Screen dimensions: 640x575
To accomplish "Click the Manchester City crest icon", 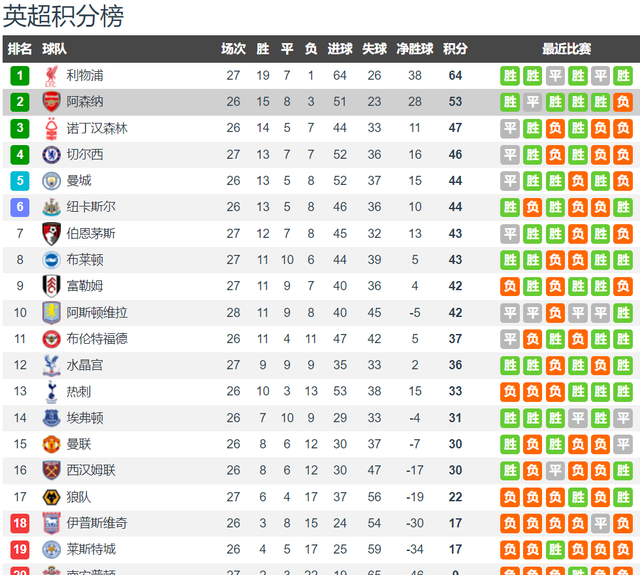I will (51, 181).
